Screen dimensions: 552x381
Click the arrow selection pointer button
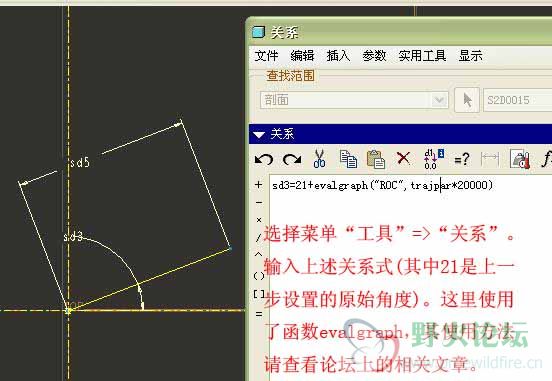point(467,100)
